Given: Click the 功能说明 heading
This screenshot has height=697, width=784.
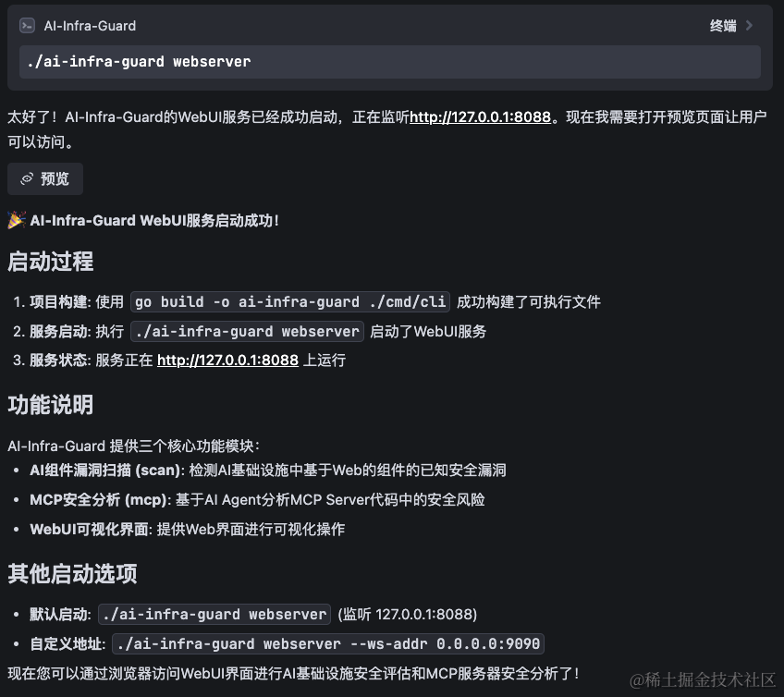Looking at the screenshot, I should 51,405.
